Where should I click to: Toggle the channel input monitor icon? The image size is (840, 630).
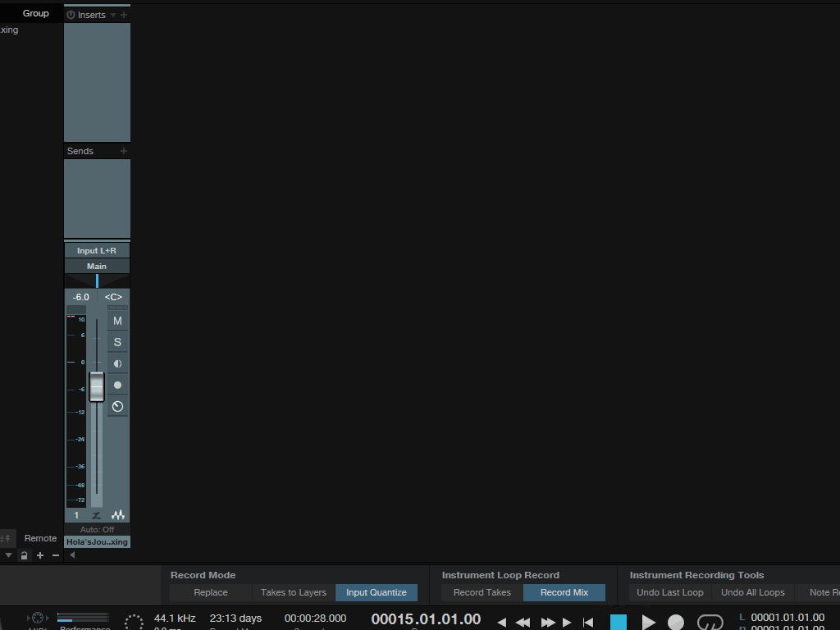tap(118, 407)
